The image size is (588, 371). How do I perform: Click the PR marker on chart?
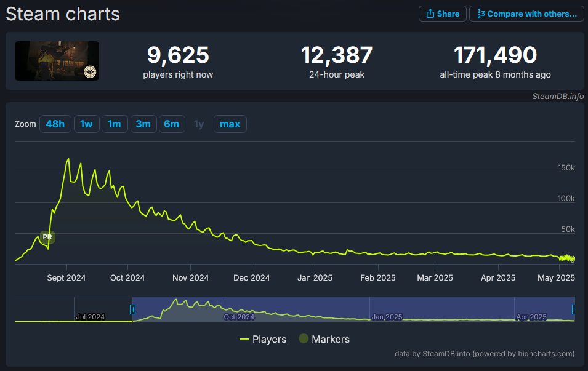point(47,237)
